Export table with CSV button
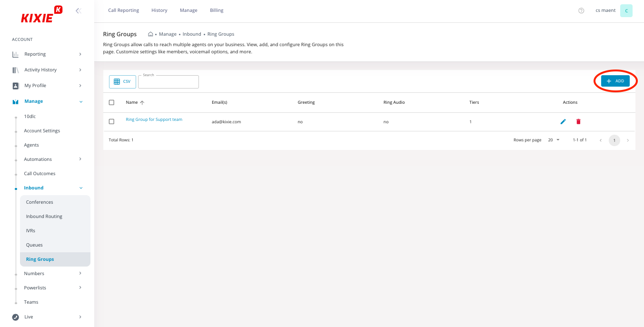The width and height of the screenshot is (644, 327). (x=122, y=82)
